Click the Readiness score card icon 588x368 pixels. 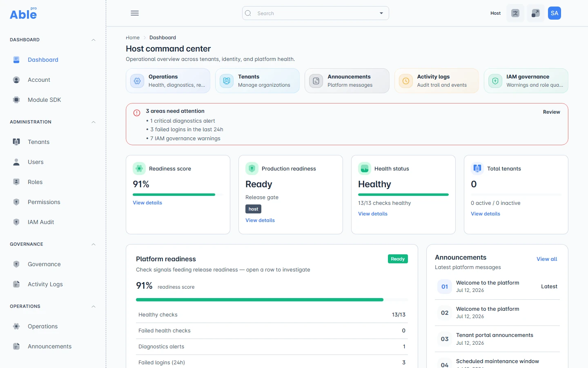tap(139, 168)
